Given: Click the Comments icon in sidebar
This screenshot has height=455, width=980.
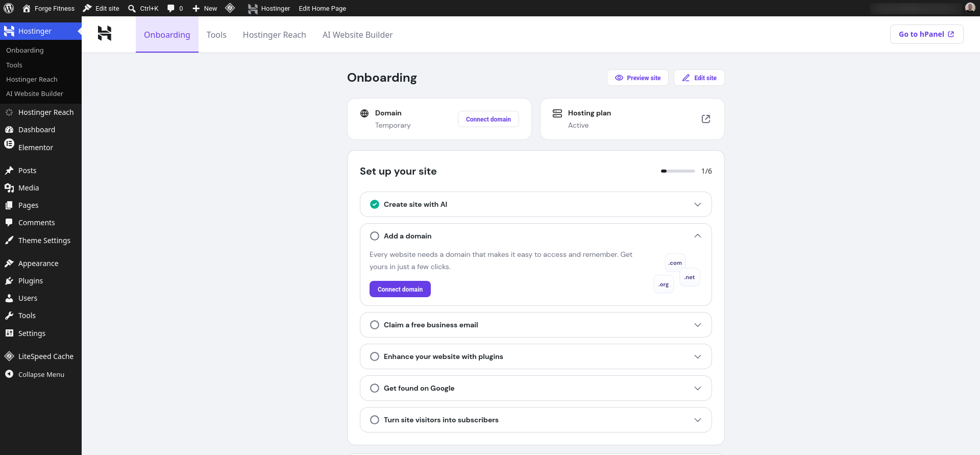Looking at the screenshot, I should pos(9,223).
